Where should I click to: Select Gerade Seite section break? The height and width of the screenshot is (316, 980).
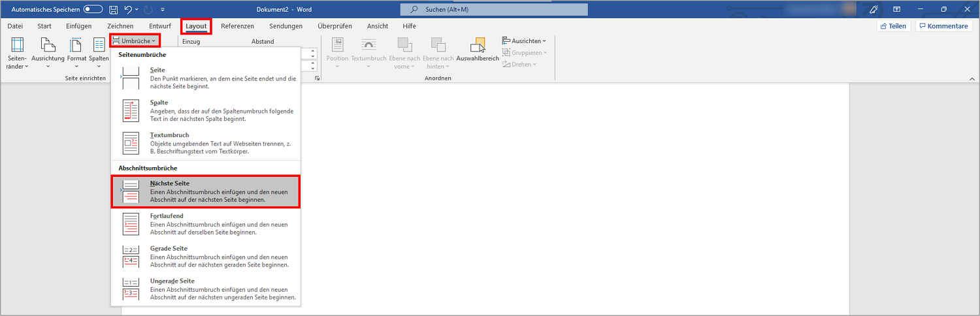[205, 257]
